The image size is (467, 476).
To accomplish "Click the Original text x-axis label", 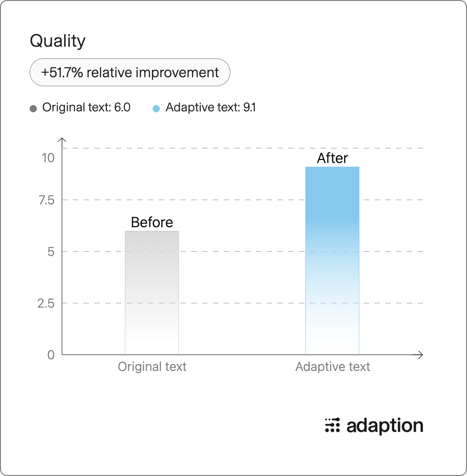I will click(x=152, y=367).
